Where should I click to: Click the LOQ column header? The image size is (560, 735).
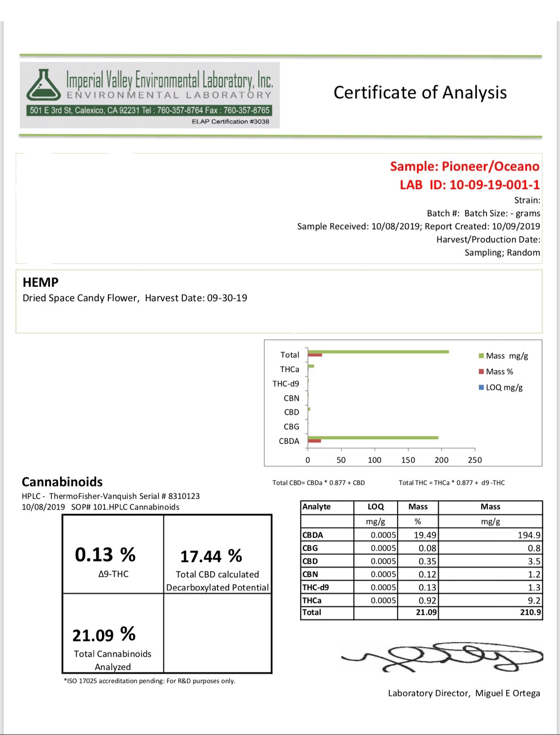click(375, 507)
